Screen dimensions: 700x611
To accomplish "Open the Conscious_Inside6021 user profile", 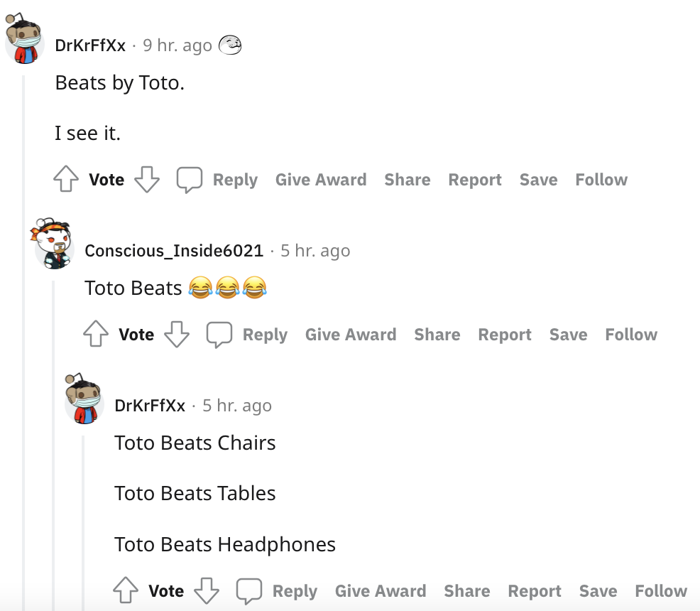I will pos(174,251).
